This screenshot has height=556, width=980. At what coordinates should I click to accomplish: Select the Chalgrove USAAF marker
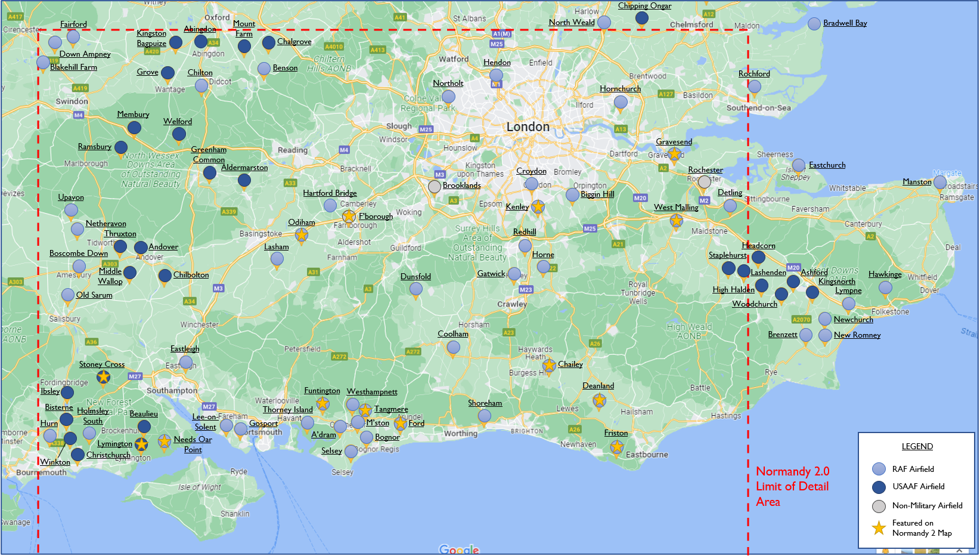[269, 42]
